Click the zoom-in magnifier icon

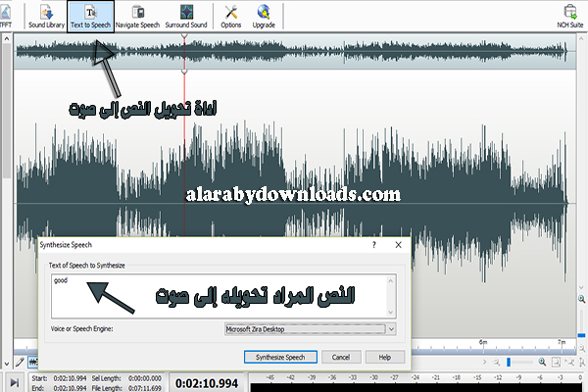click(x=542, y=363)
